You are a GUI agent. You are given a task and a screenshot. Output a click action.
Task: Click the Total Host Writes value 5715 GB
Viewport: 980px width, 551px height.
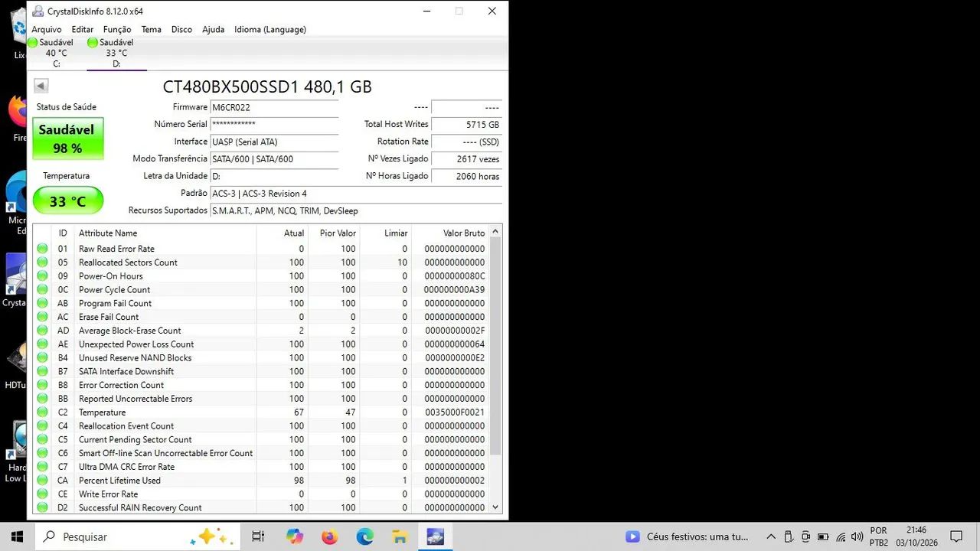tap(466, 125)
